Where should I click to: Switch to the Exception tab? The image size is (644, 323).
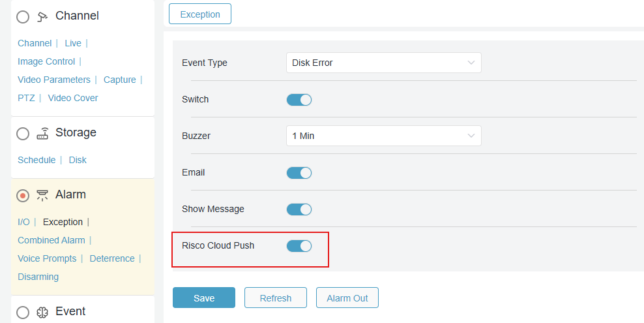point(200,14)
